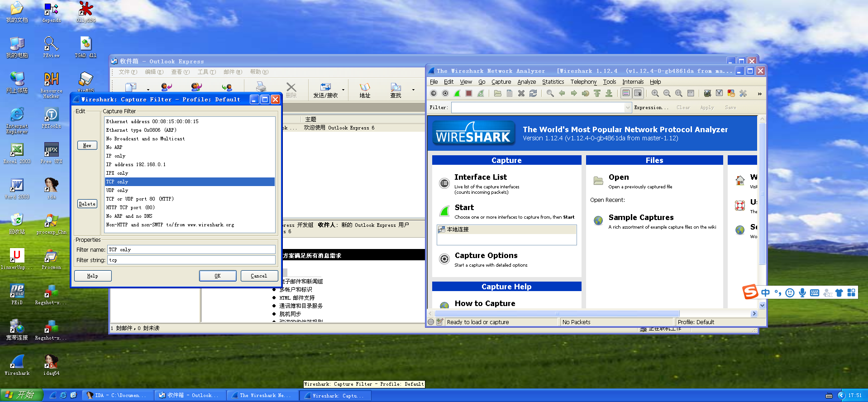The height and width of the screenshot is (402, 868).
Task: Click the New button in Capture Filter dialog
Action: point(87,145)
